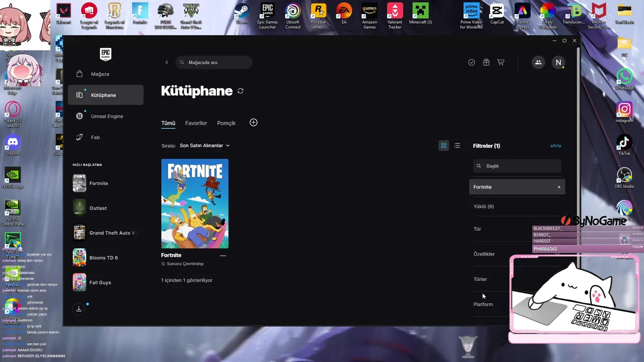Add a new collection with plus icon
Viewport: 644px width, 362px height.
[254, 123]
